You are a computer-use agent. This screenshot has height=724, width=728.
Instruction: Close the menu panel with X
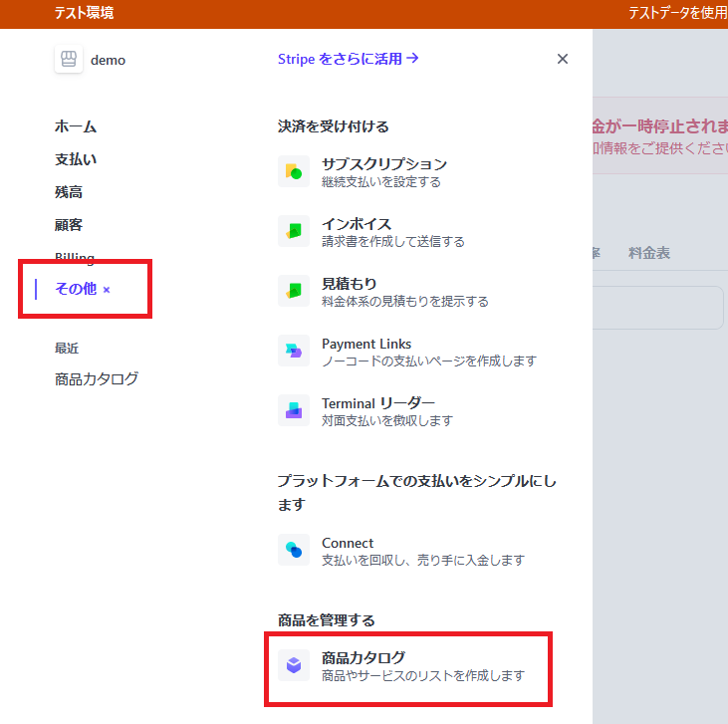pyautogui.click(x=563, y=59)
